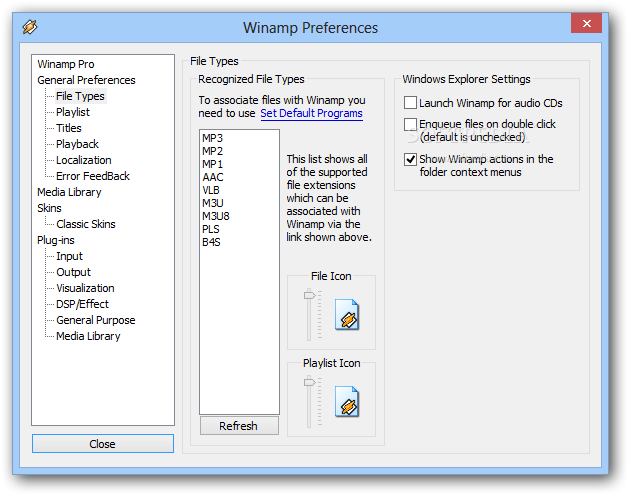
Task: Open the File Types preferences page
Action: 80,96
